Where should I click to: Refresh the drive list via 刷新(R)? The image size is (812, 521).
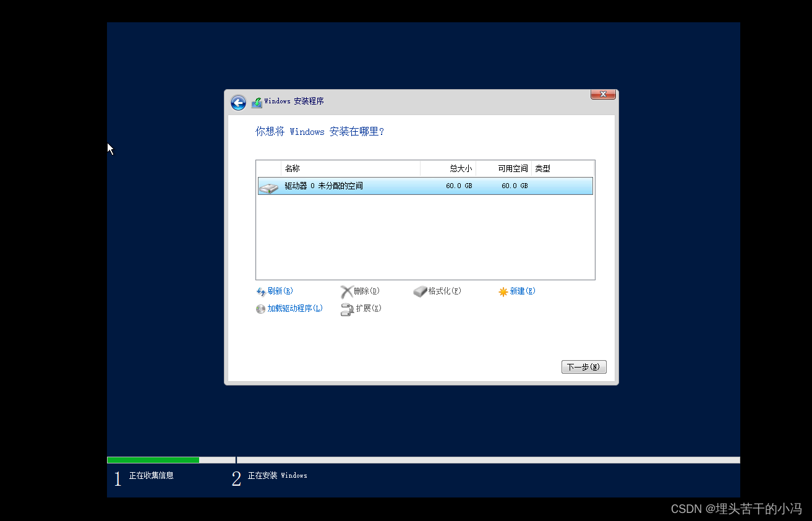pyautogui.click(x=280, y=291)
